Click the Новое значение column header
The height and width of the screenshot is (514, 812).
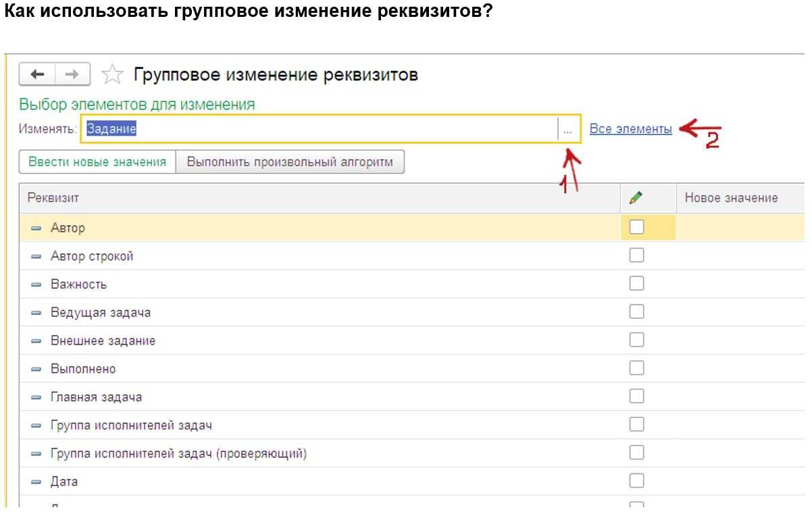pyautogui.click(x=731, y=198)
